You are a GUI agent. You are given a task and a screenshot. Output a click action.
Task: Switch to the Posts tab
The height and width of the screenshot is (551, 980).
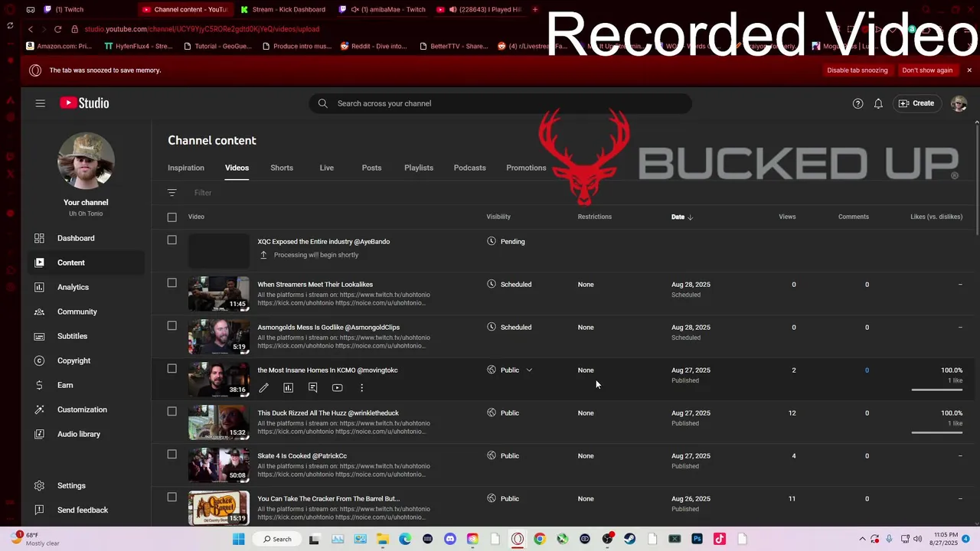371,168
